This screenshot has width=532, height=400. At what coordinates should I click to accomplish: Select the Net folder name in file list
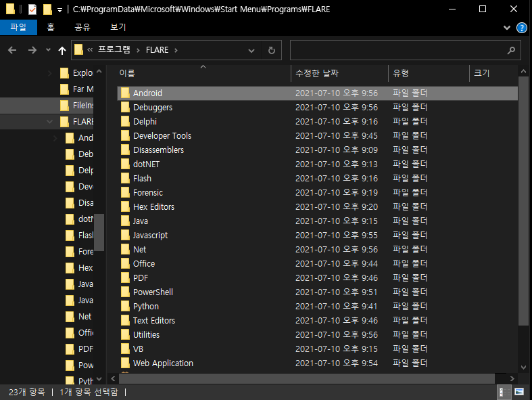coord(139,250)
